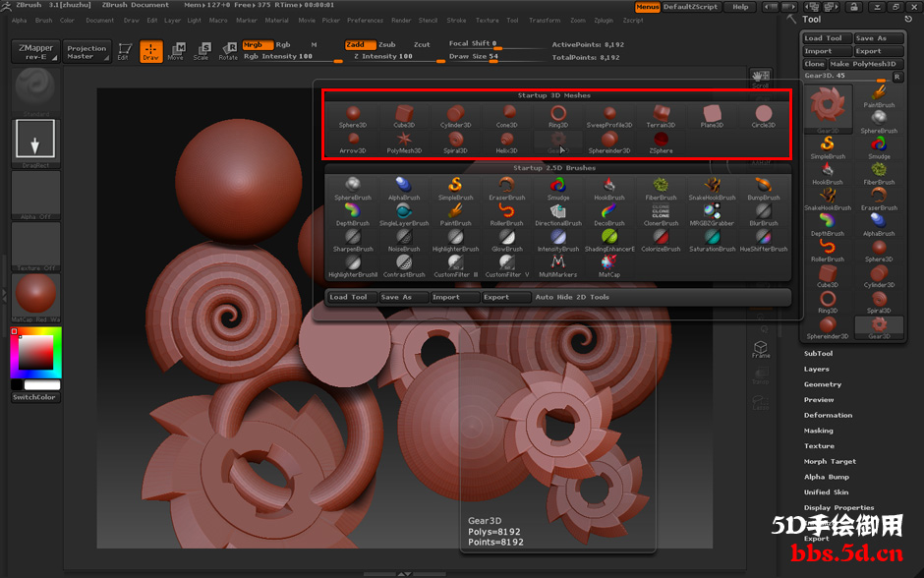The width and height of the screenshot is (924, 578).
Task: Choose the Circle3D mesh
Action: (x=763, y=116)
